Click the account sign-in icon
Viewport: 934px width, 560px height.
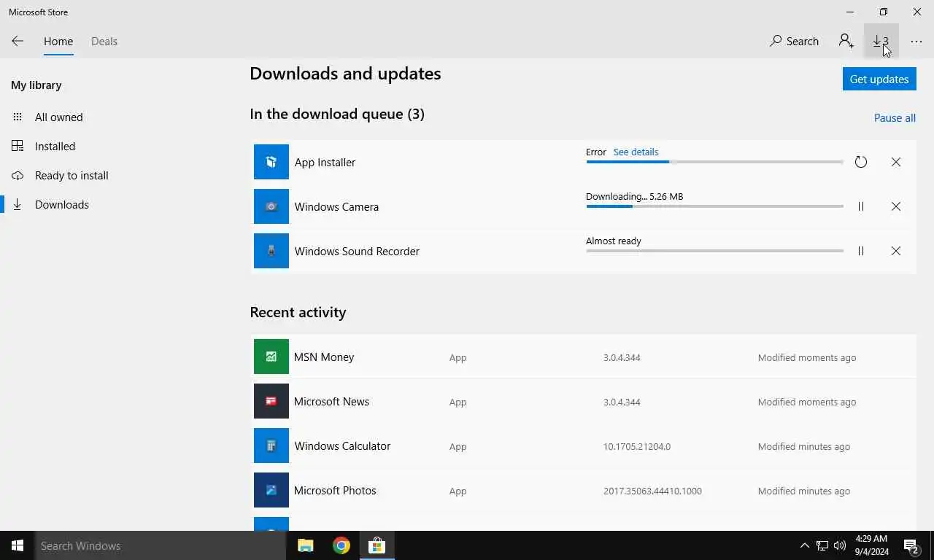(x=846, y=41)
